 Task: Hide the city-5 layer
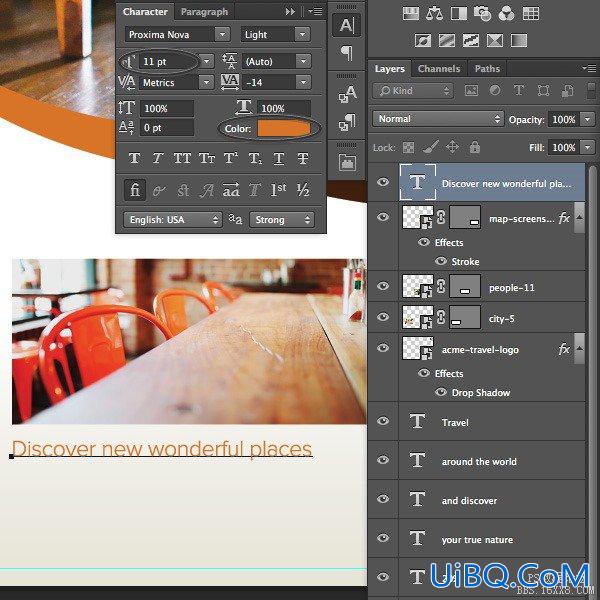(383, 317)
